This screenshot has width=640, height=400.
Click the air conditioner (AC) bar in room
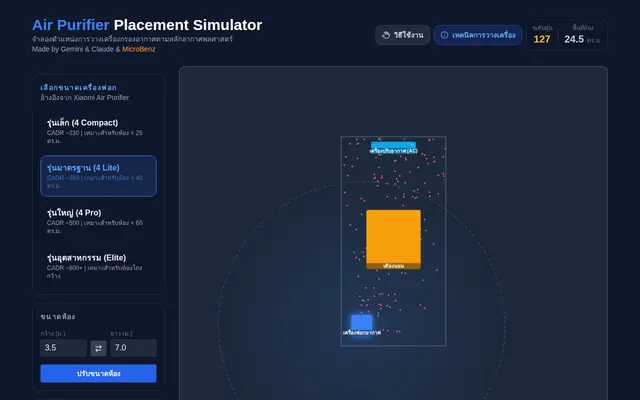point(393,145)
